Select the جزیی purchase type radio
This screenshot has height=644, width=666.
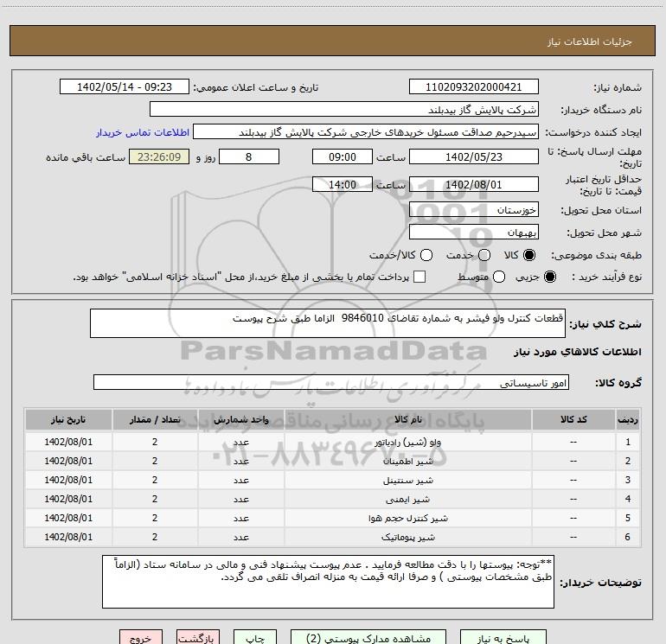point(549,277)
